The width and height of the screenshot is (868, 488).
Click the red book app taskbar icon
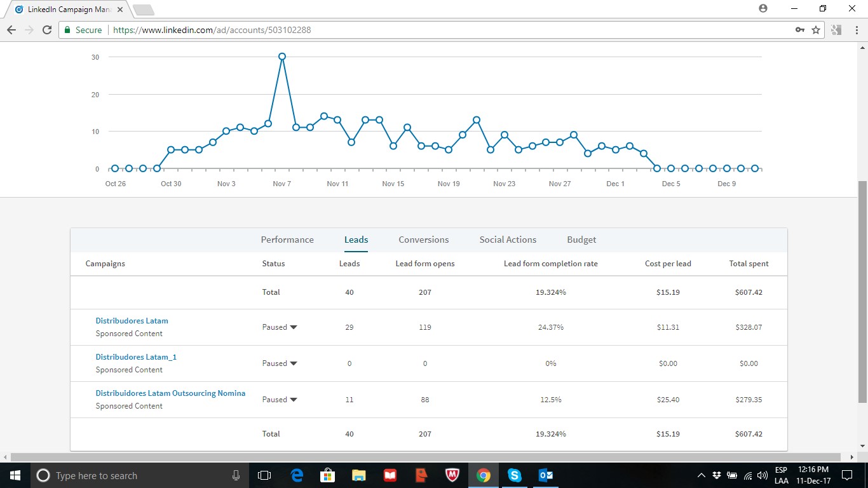[x=390, y=475]
